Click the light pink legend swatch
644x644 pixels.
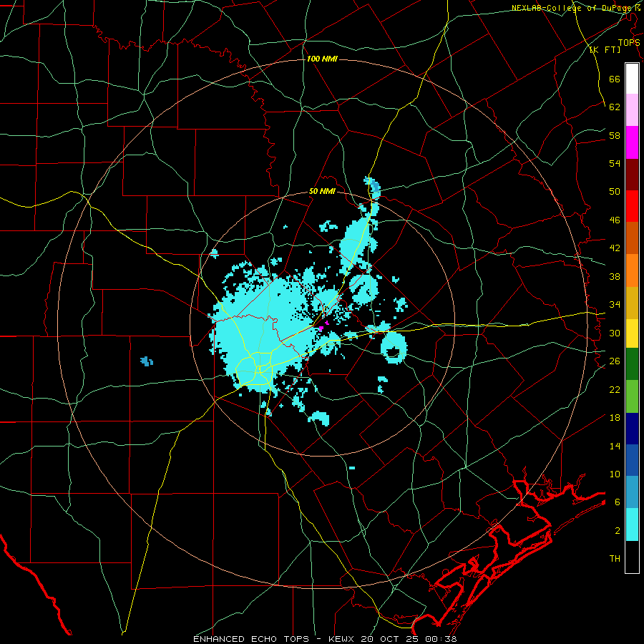[x=632, y=109]
